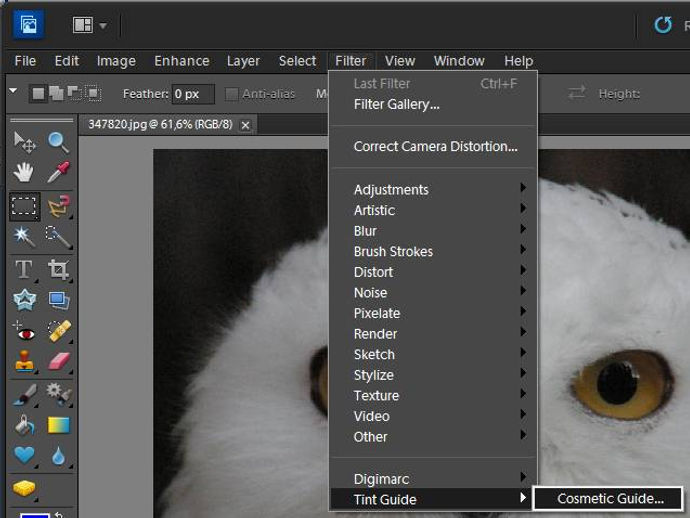Viewport: 690px width, 518px height.
Task: Select the Straighten tool
Action: (59, 300)
